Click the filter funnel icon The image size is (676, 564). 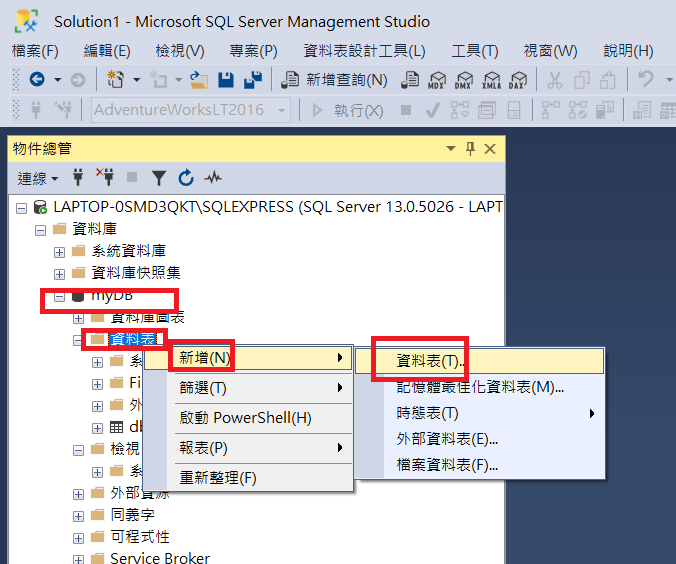tap(159, 178)
